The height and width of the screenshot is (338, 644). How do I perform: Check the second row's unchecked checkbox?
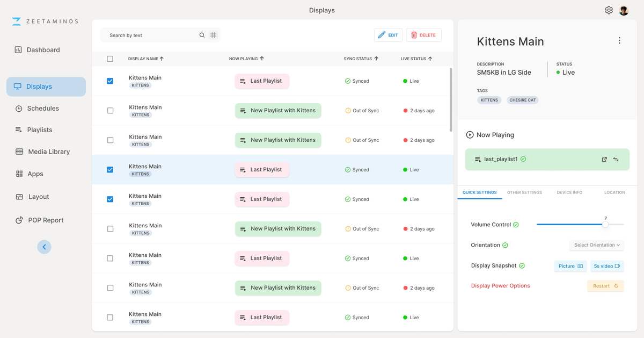click(x=110, y=111)
